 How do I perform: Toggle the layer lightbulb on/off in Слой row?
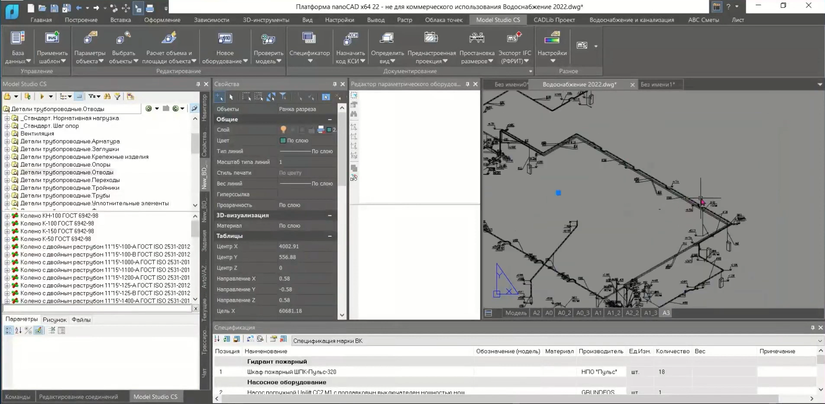pos(283,129)
